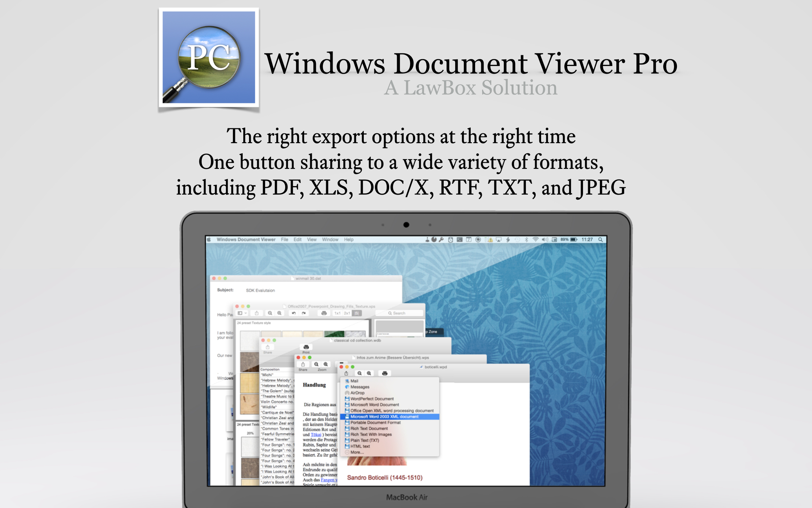Click the 11:27 clock in the menu bar

pos(587,240)
